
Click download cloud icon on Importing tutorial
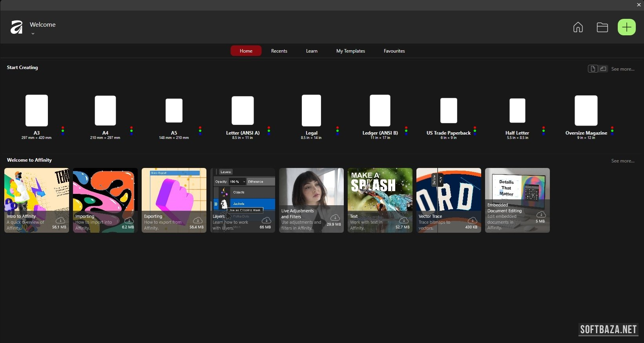click(x=129, y=220)
